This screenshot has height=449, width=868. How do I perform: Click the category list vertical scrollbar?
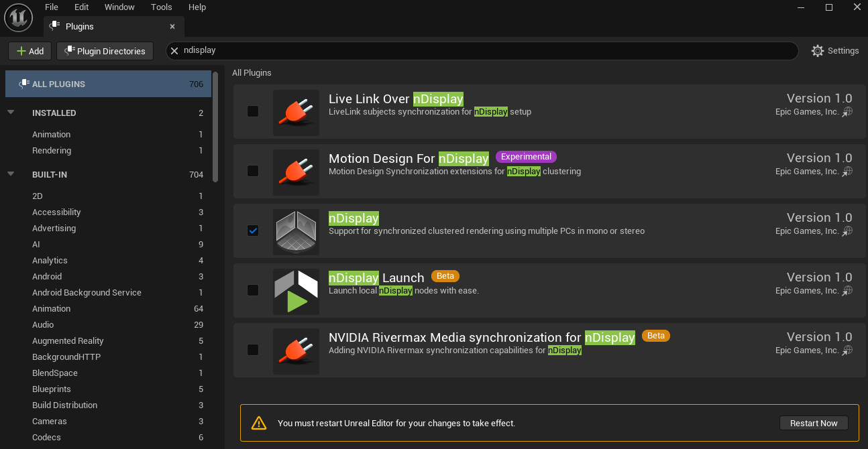[215, 127]
